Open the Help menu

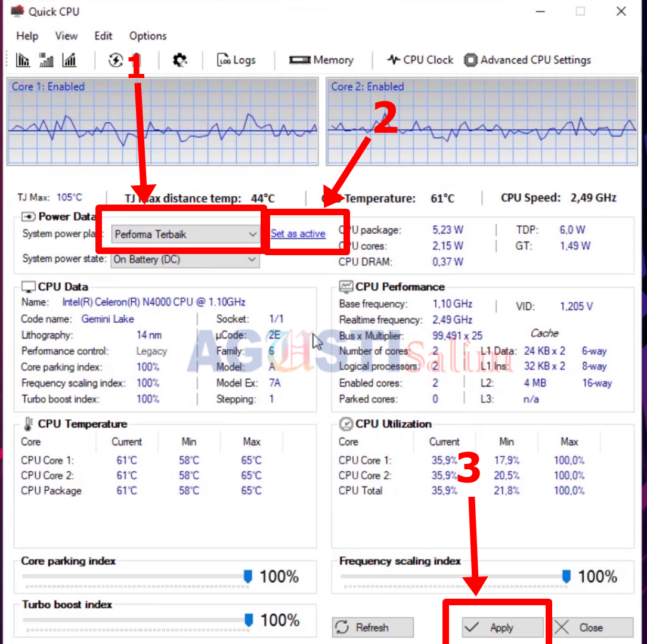pyautogui.click(x=27, y=36)
